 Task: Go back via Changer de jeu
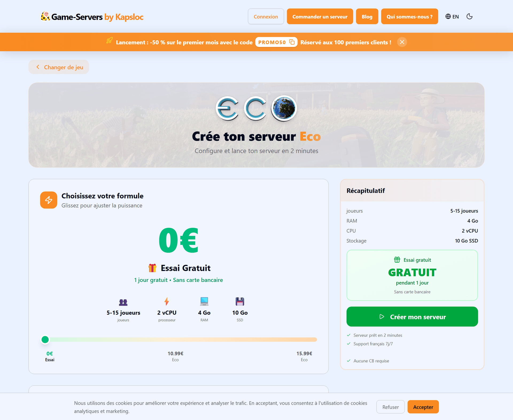point(59,67)
